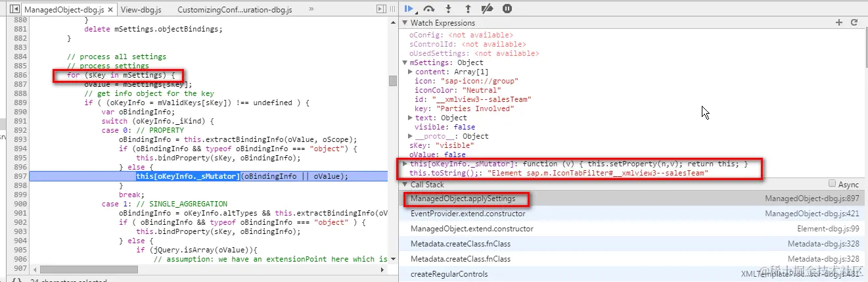Image resolution: width=868 pixels, height=282 pixels.
Task: Click the id "__xmlview3--salesTeam" property
Action: tap(473, 99)
